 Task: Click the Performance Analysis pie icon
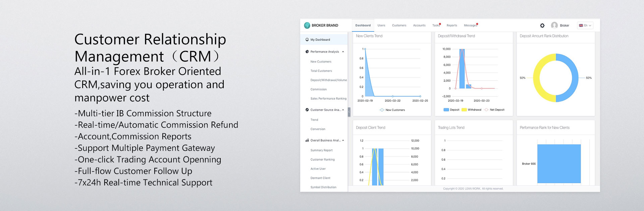[x=307, y=52]
